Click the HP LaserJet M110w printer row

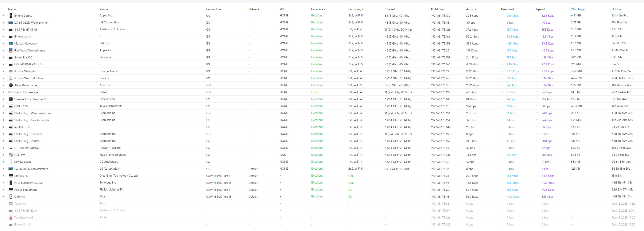point(27,148)
